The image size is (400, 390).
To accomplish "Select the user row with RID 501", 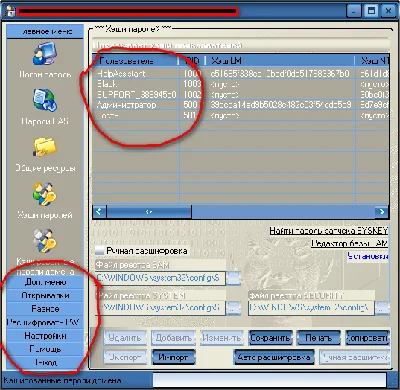I will point(241,115).
